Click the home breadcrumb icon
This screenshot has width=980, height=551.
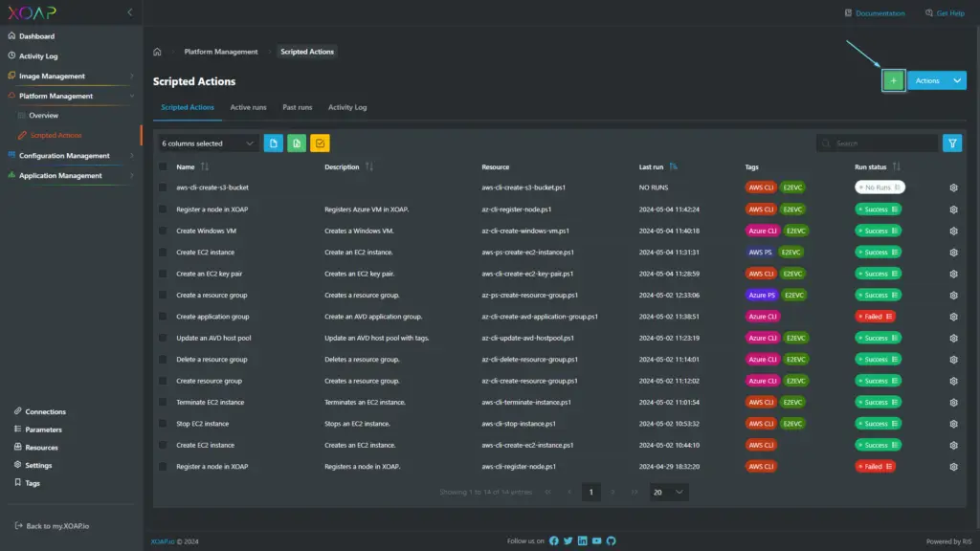[157, 52]
